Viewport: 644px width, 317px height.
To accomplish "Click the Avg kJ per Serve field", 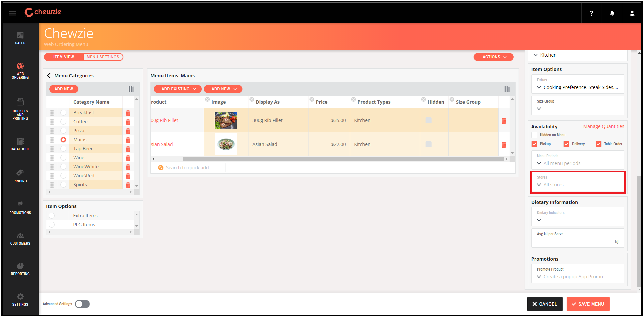I will 578,238.
